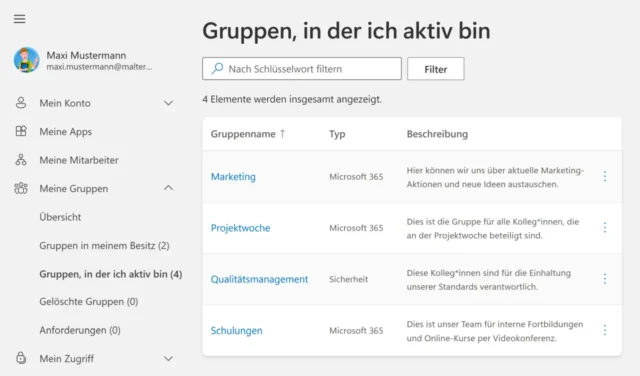Go to Meine Mitarbeiter

coord(79,160)
